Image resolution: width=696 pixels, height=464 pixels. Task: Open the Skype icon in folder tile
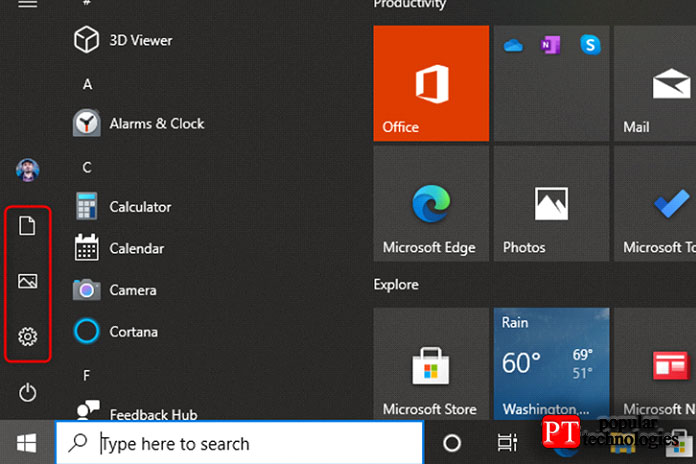[590, 45]
